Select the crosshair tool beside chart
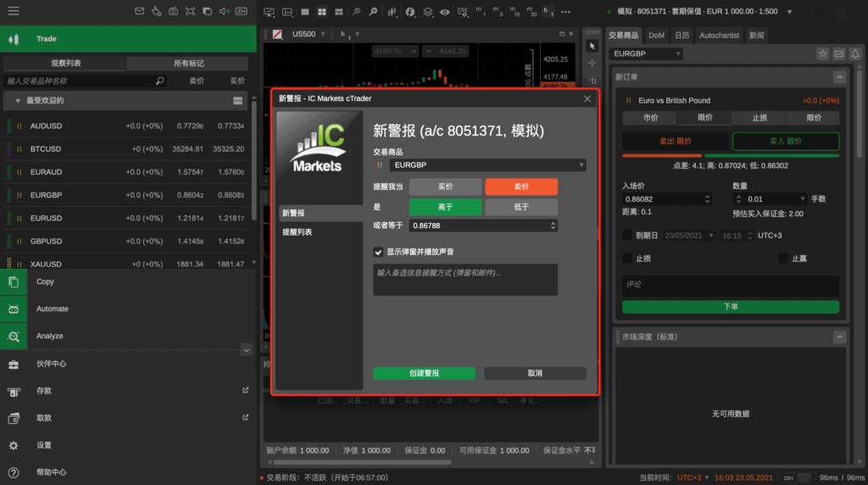Viewport: 868px width, 485px height. [592, 63]
